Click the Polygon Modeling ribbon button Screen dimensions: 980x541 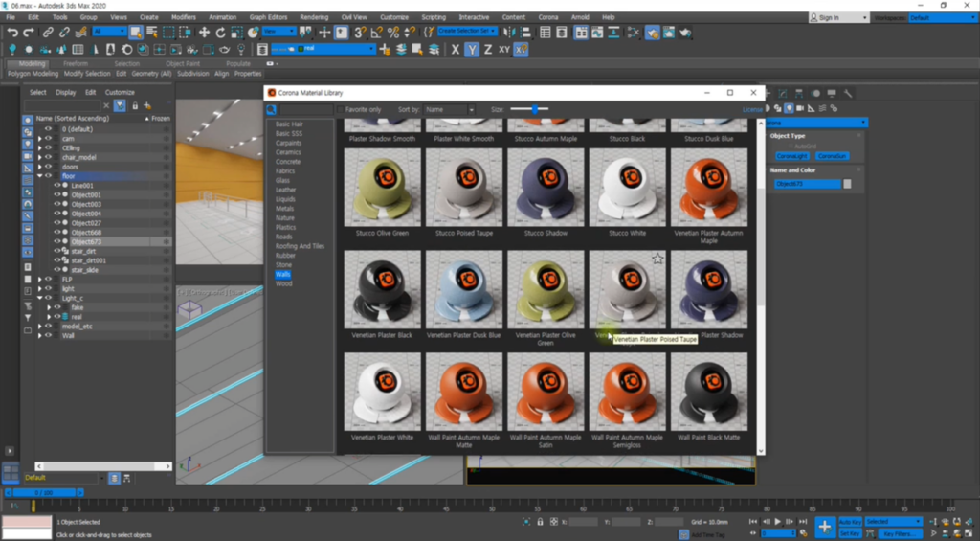click(x=33, y=73)
